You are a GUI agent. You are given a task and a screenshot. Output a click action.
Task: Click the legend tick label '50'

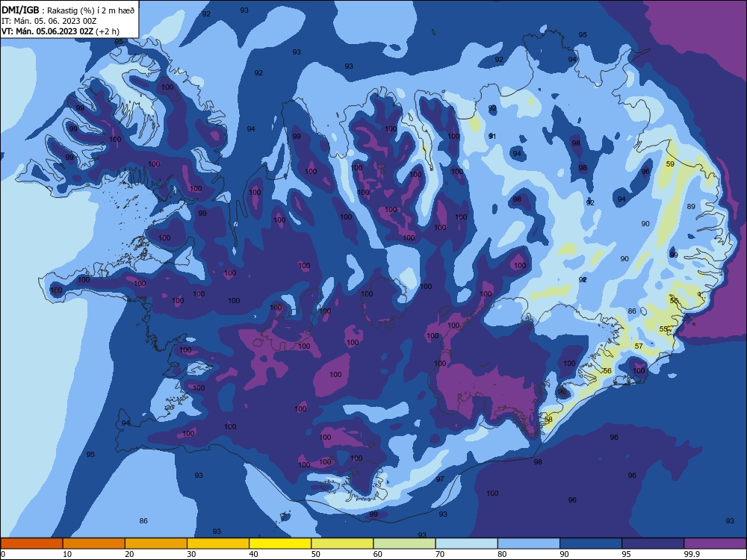316,554
